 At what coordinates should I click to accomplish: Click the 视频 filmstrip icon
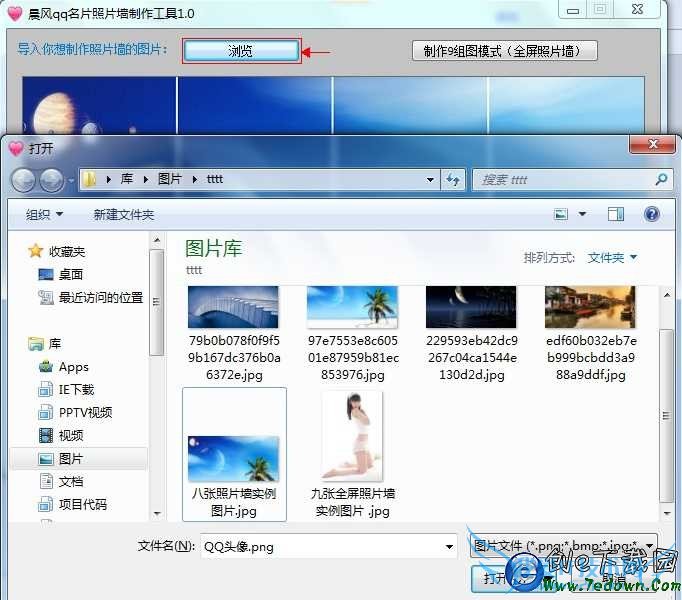coord(46,435)
